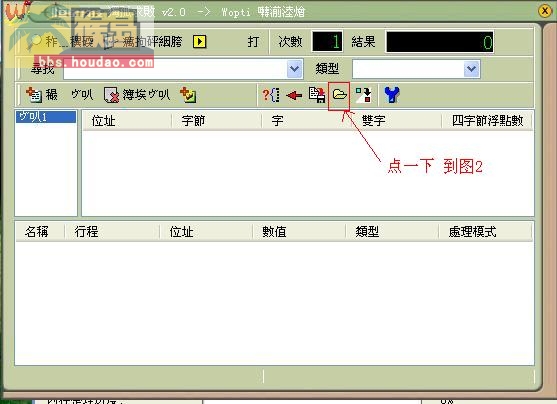Click the save document disk icon
The image size is (557, 404).
[317, 95]
